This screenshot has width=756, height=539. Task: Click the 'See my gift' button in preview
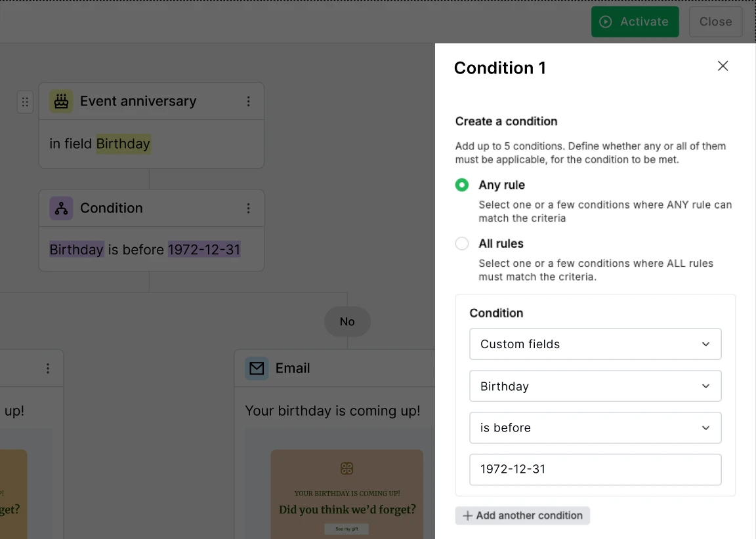click(346, 529)
